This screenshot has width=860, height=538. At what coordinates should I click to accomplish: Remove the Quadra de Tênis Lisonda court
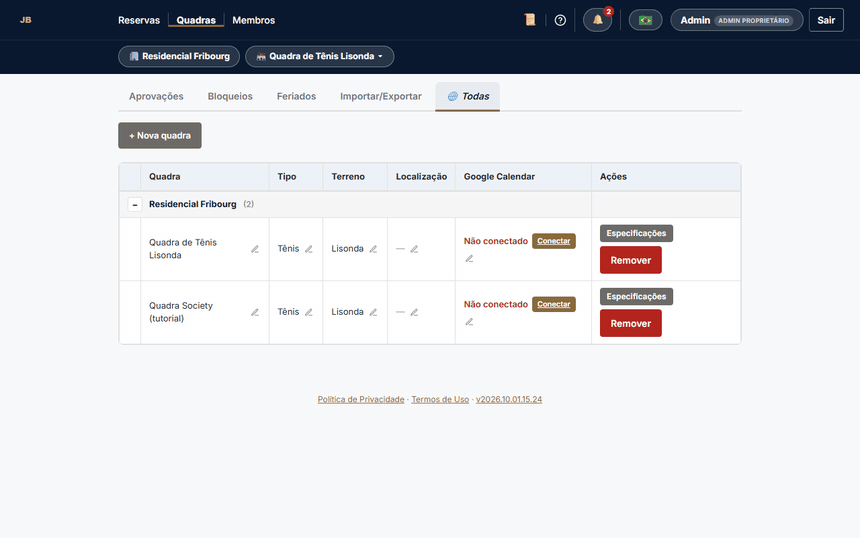pos(630,260)
